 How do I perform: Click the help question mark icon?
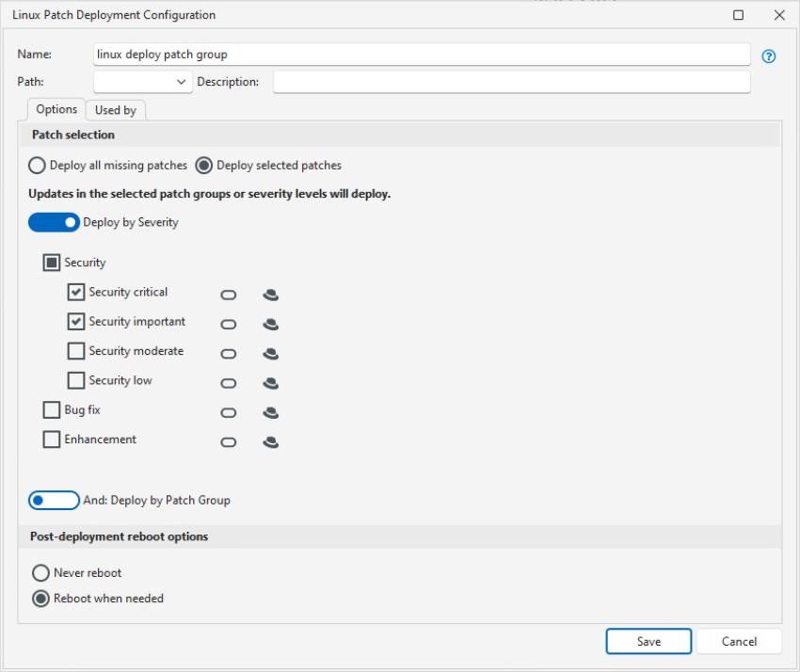(x=769, y=56)
